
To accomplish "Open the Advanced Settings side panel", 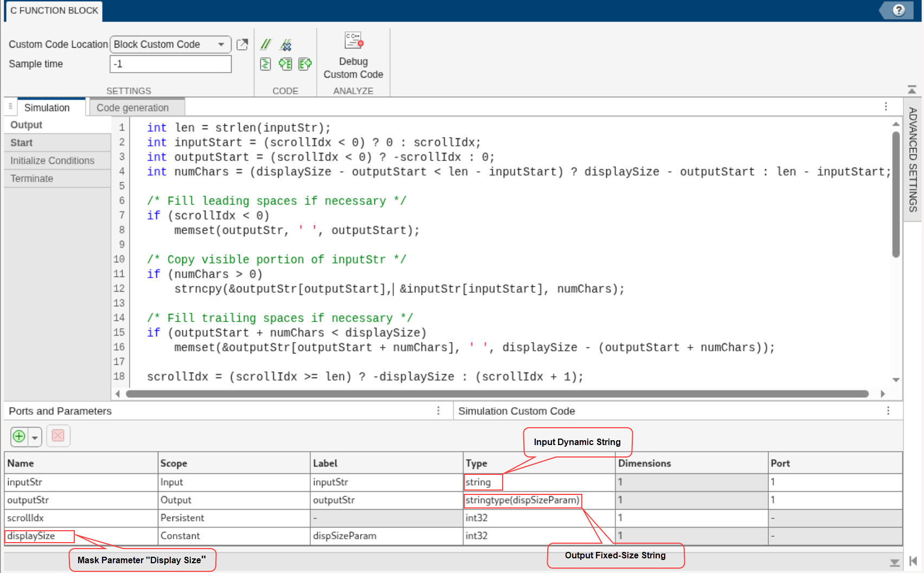I will [x=913, y=160].
